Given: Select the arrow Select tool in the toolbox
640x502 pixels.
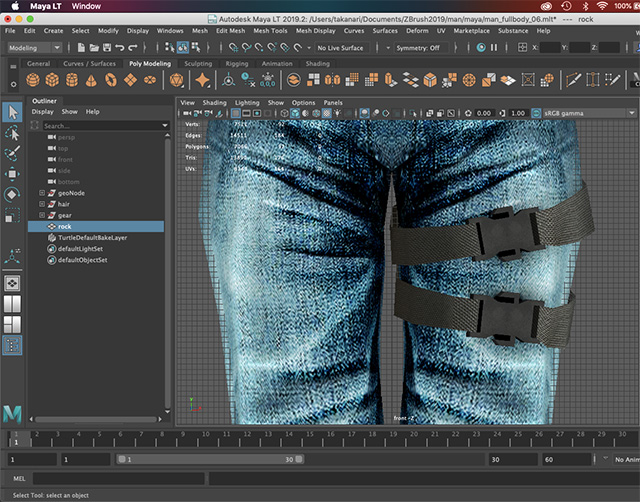Looking at the screenshot, I should (x=12, y=111).
